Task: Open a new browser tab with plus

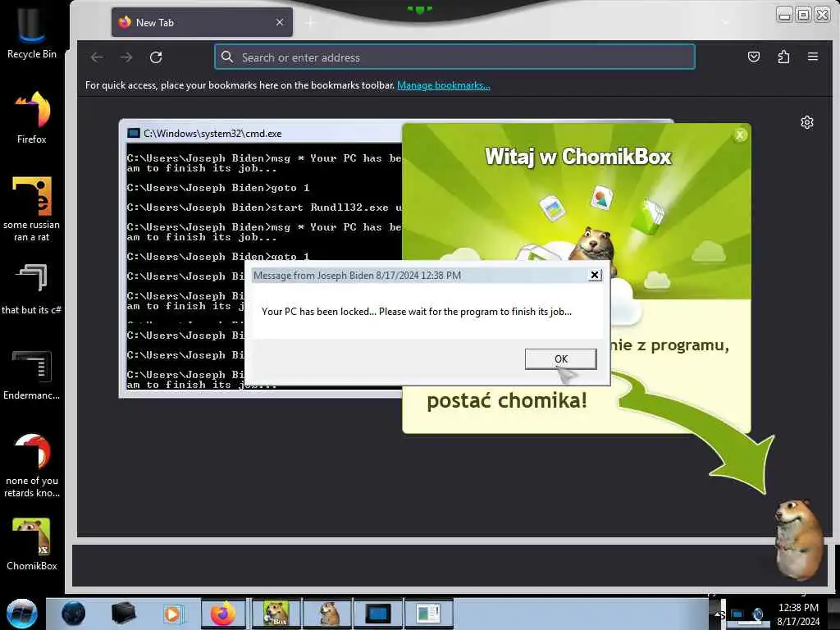Action: coord(310,22)
